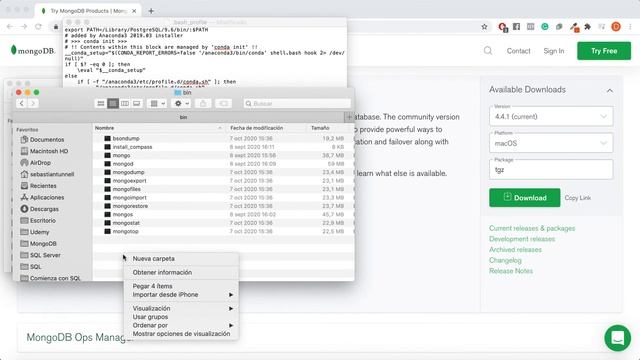Image resolution: width=640 pixels, height=360 pixels.
Task: Click the Buscar search field in Finder
Action: [297, 103]
